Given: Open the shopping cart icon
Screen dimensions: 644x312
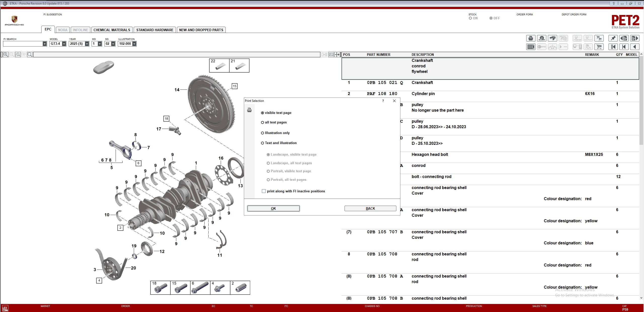Looking at the screenshot, I should point(599,47).
